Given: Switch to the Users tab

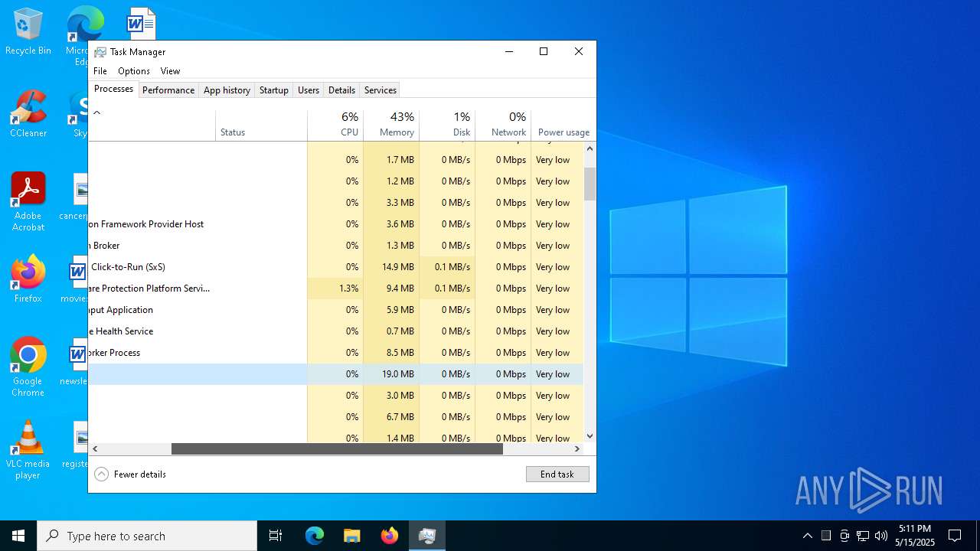Looking at the screenshot, I should 309,90.
